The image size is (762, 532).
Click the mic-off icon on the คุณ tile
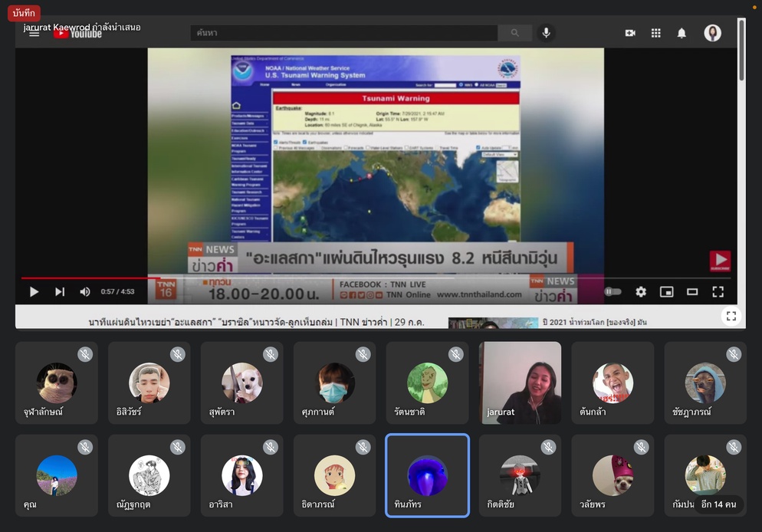[x=85, y=447]
